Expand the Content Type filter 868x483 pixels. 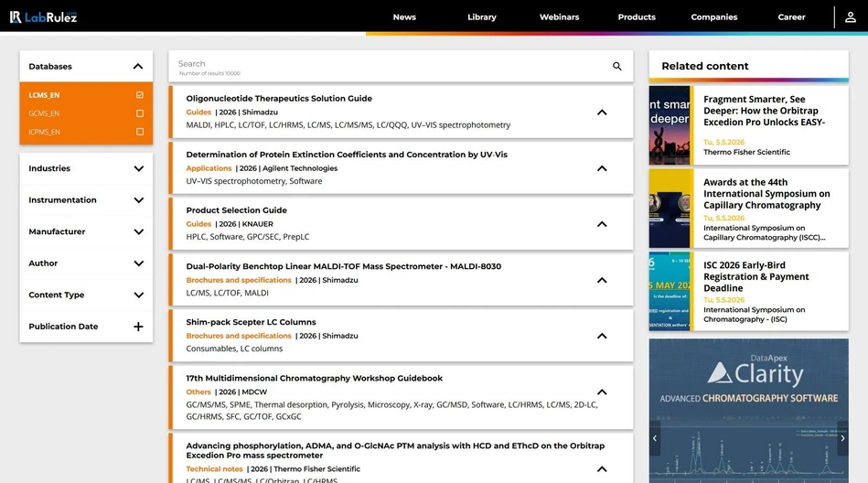point(138,295)
